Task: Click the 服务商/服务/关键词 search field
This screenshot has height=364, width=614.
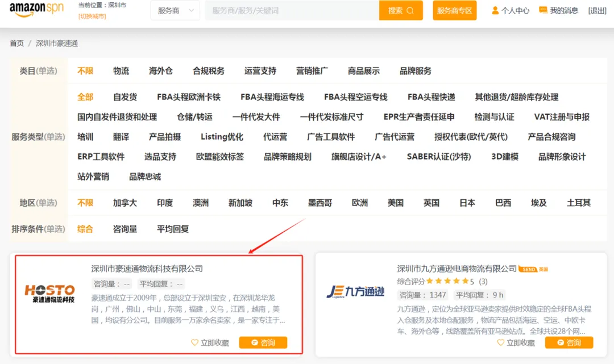Action: coord(292,11)
